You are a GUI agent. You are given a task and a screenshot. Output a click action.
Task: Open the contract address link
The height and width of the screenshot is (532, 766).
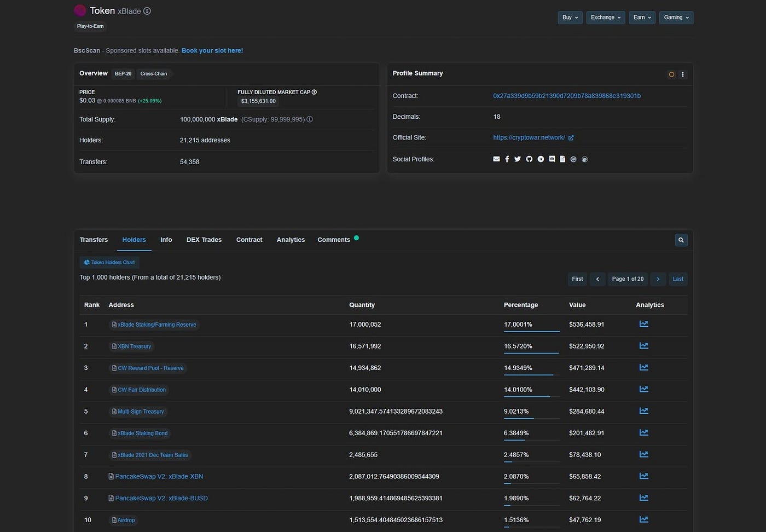(567, 96)
